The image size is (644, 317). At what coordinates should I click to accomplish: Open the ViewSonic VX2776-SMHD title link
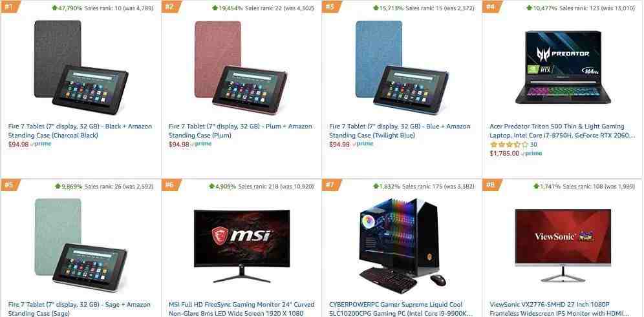tap(559, 309)
